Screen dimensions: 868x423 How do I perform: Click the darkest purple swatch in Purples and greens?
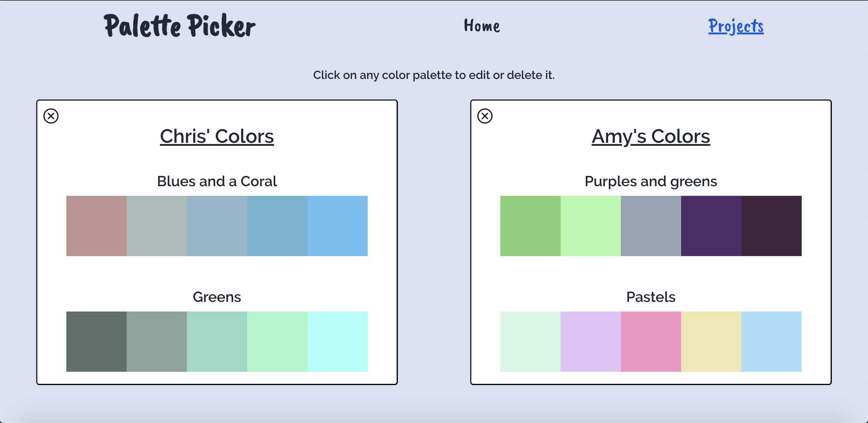(x=771, y=226)
